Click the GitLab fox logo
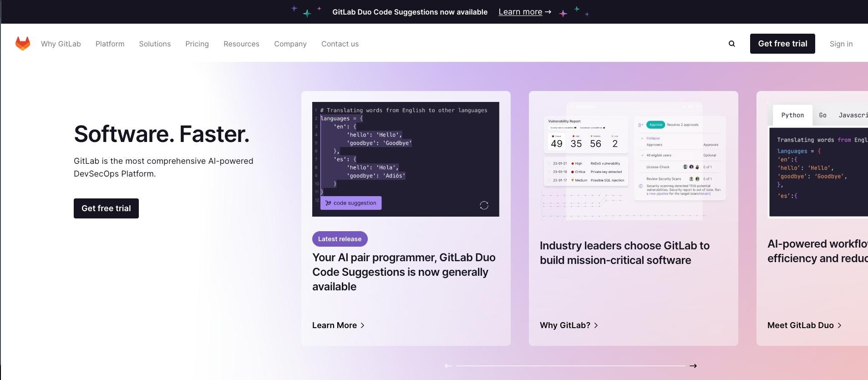The image size is (868, 380). tap(23, 44)
